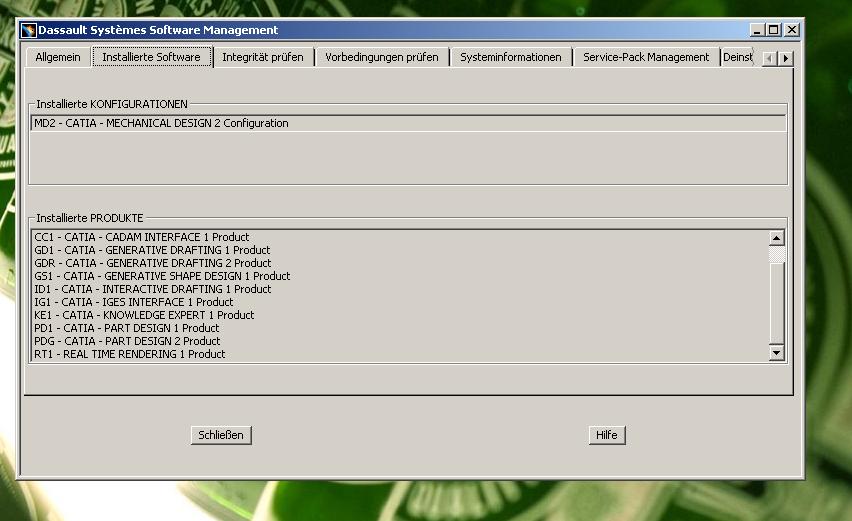Open the Allgemein tab
This screenshot has height=521, width=852.
[x=58, y=57]
